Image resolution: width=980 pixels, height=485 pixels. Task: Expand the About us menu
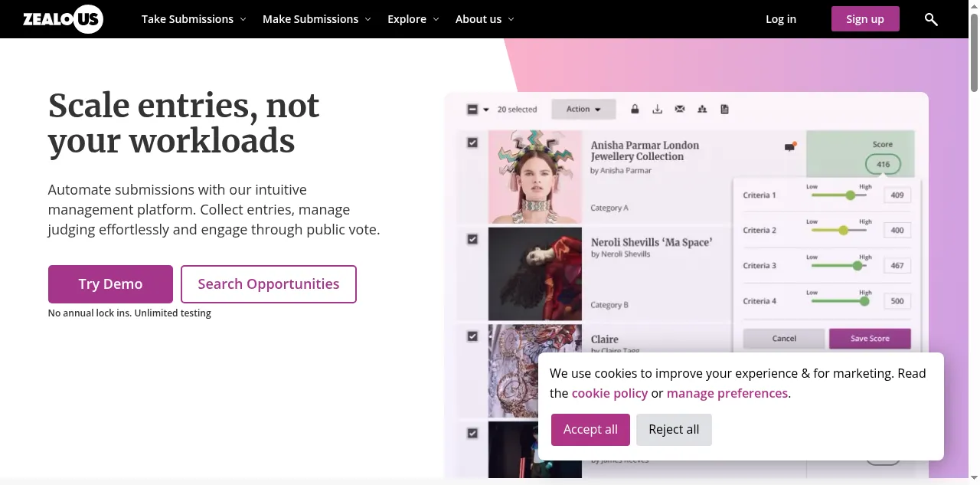pos(485,19)
